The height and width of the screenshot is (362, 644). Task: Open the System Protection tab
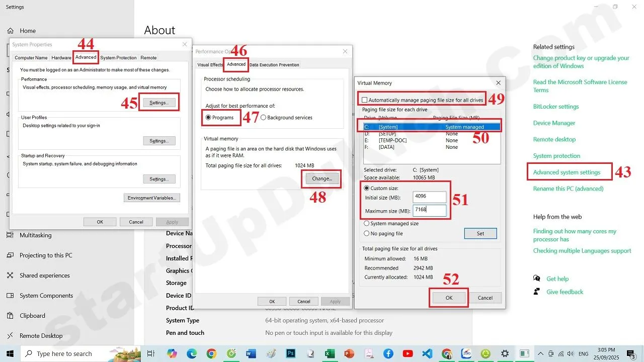[118, 58]
